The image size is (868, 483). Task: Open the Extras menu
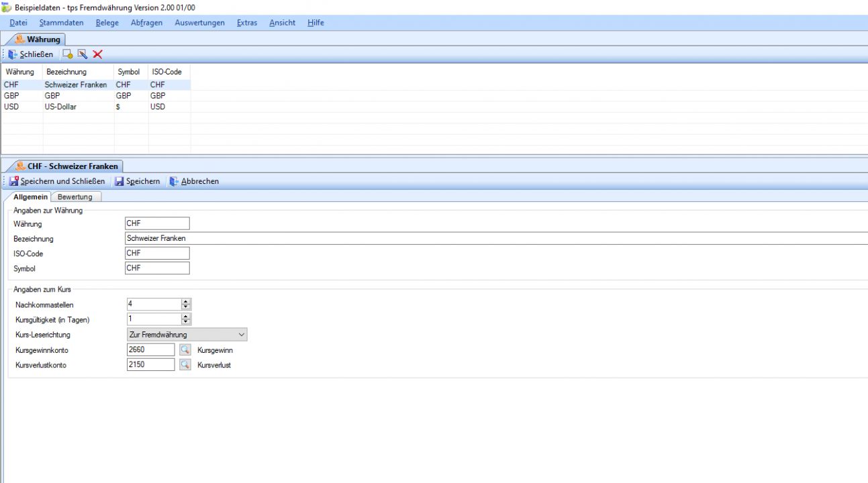click(x=246, y=23)
